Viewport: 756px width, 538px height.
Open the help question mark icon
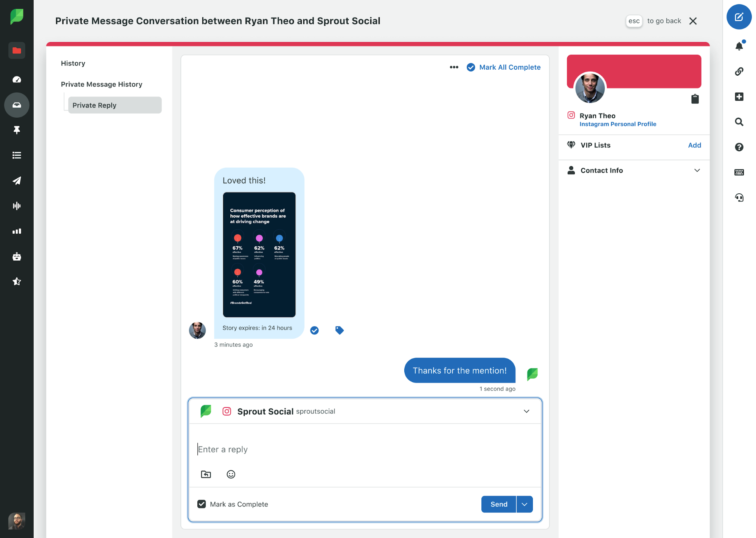(x=739, y=147)
